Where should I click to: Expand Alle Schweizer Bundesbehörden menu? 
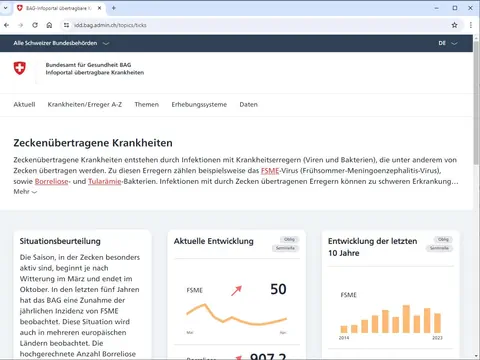61,43
